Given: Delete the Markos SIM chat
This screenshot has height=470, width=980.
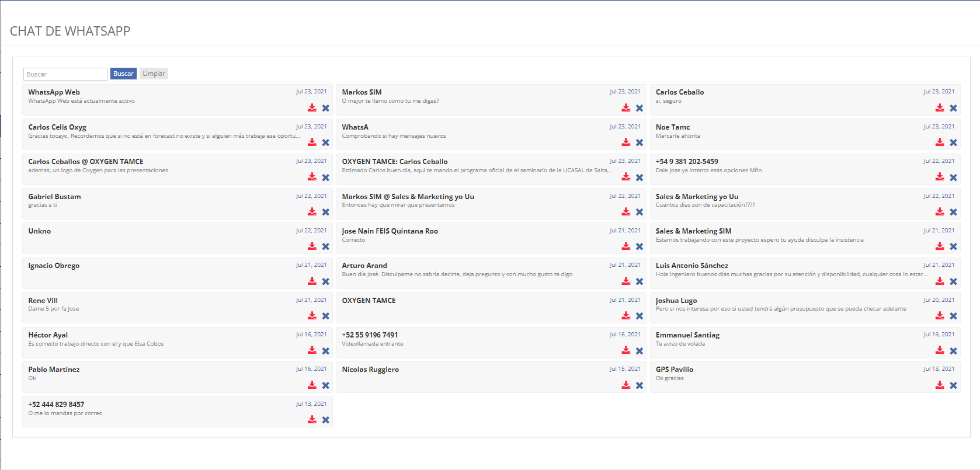Looking at the screenshot, I should point(640,108).
